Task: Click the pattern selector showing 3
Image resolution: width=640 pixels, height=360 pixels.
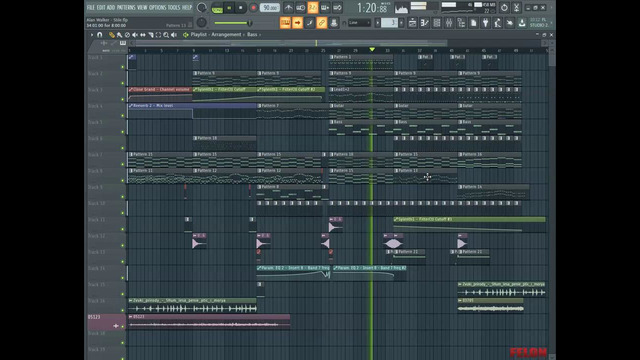Action: pyautogui.click(x=389, y=23)
